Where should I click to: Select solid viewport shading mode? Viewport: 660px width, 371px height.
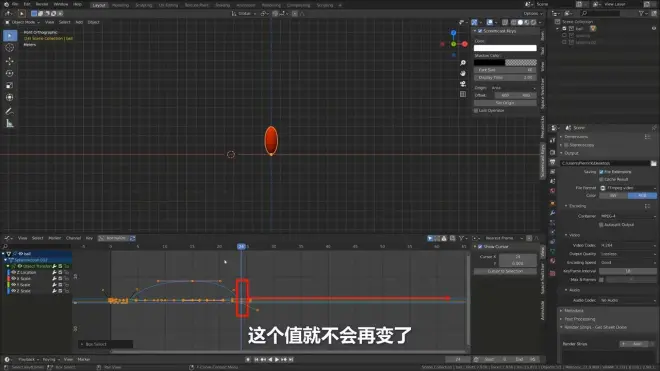tap(520, 22)
